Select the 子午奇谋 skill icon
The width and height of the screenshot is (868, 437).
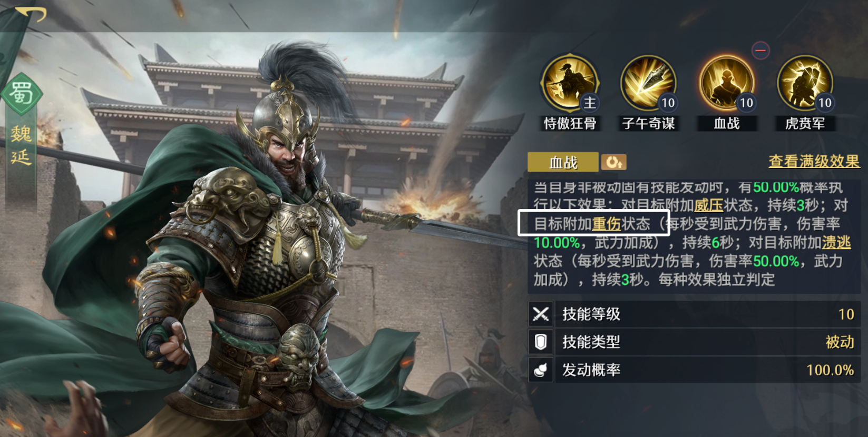648,84
